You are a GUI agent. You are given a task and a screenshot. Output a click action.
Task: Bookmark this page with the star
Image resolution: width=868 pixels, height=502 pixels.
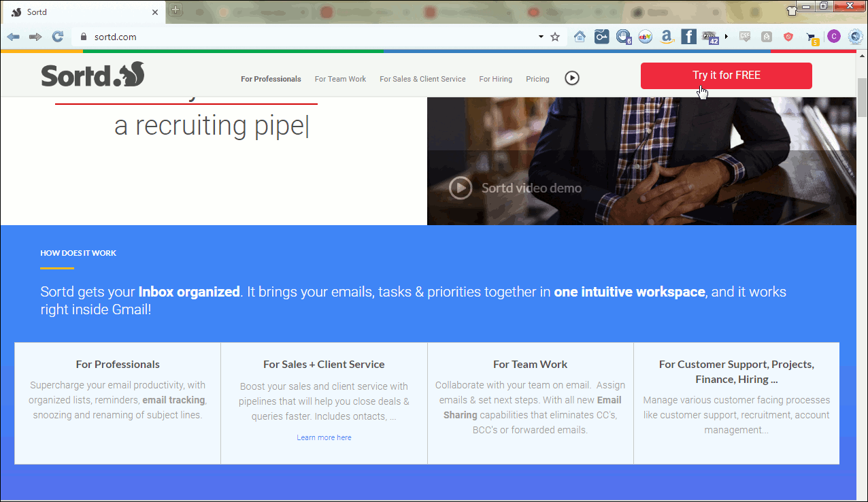[555, 37]
